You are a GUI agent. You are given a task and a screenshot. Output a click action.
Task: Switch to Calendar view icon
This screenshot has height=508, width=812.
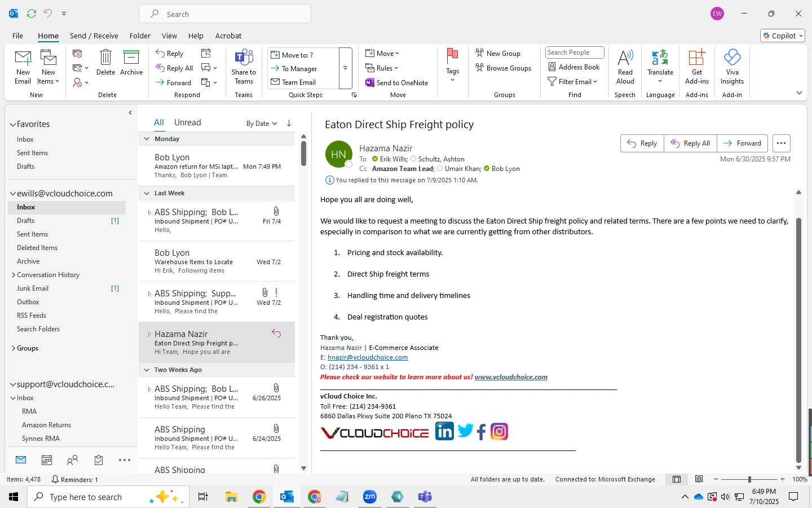pos(47,460)
